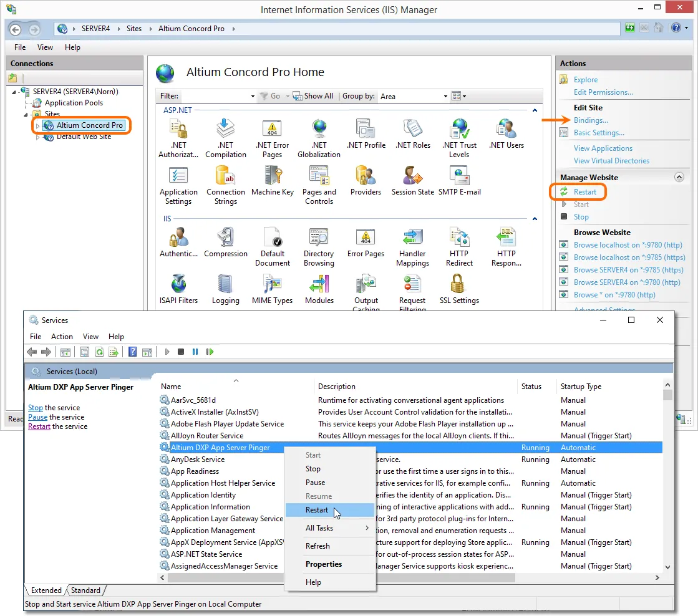The height and width of the screenshot is (616, 698).
Task: Click Restart Service icon in Services toolbar
Action: point(210,352)
